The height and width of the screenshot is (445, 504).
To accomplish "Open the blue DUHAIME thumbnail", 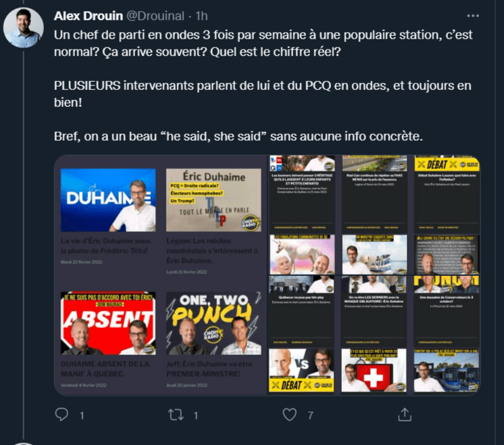I will click(108, 200).
